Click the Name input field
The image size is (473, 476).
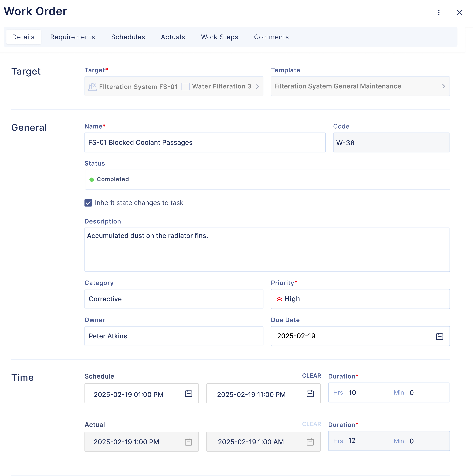tap(205, 142)
